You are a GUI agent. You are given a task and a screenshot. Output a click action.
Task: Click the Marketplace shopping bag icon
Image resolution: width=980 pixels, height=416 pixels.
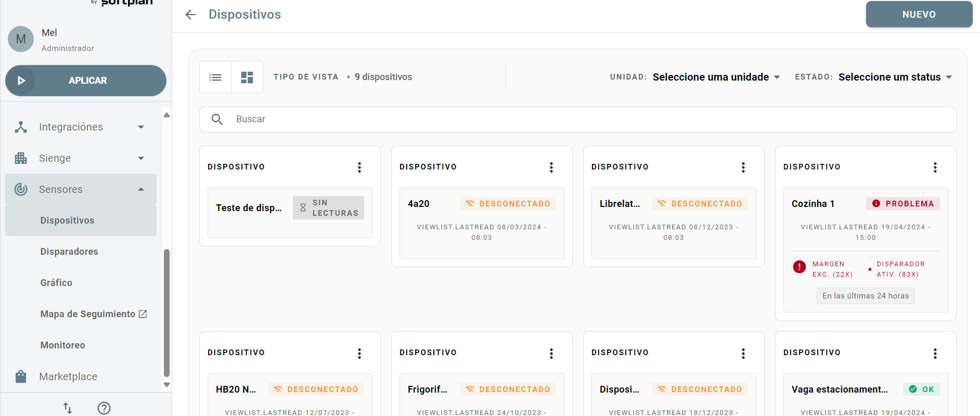point(21,376)
